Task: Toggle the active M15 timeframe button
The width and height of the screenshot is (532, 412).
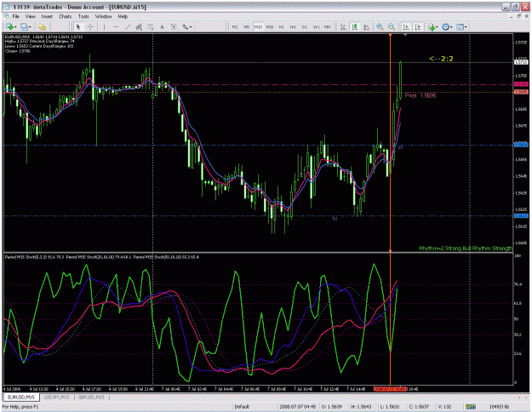Action: click(258, 26)
